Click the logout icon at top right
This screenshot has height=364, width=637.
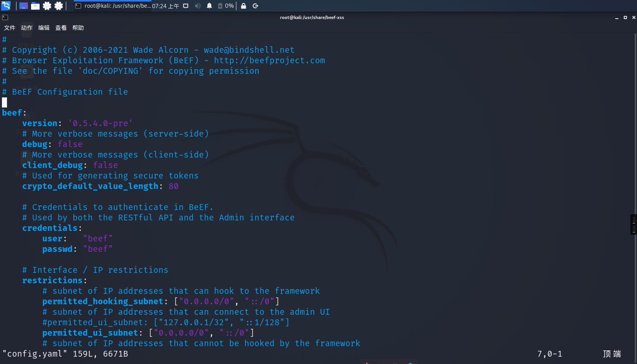[256, 6]
